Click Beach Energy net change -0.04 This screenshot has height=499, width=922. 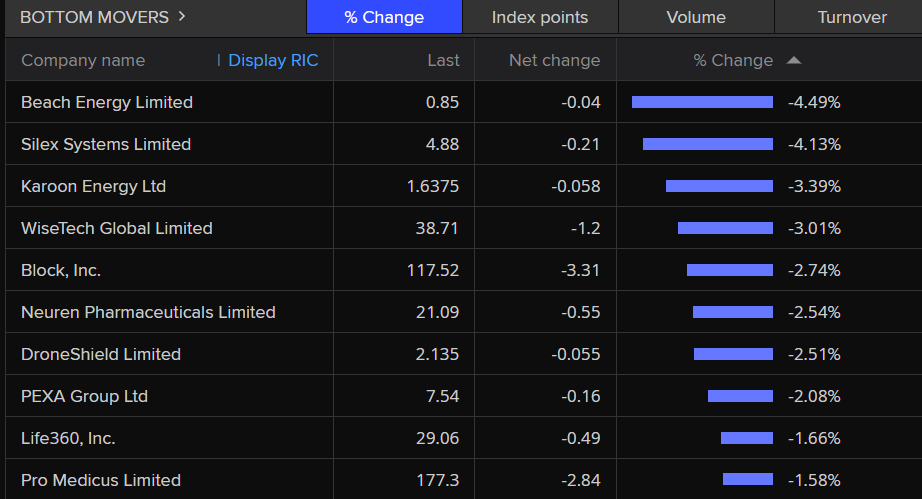580,102
